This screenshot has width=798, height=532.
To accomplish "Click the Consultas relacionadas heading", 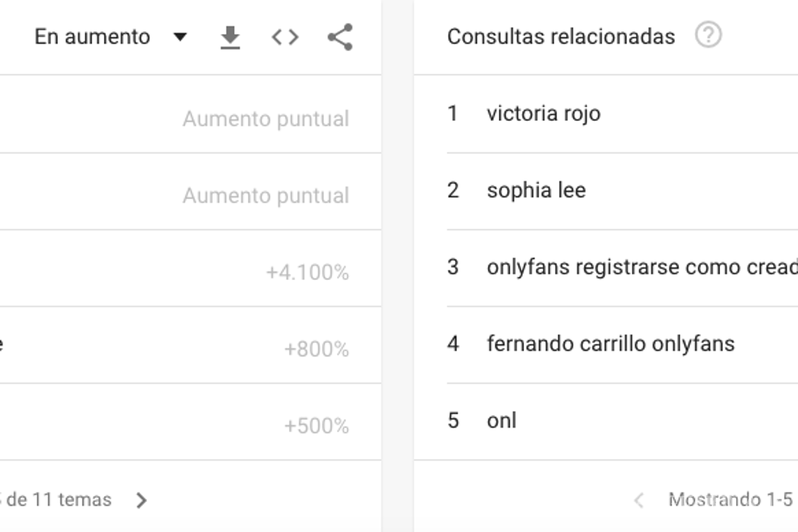I will (562, 37).
